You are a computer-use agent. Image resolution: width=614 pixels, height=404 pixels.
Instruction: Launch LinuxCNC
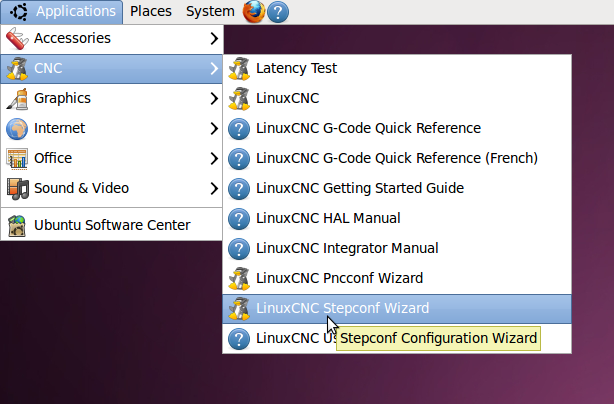(x=397, y=98)
